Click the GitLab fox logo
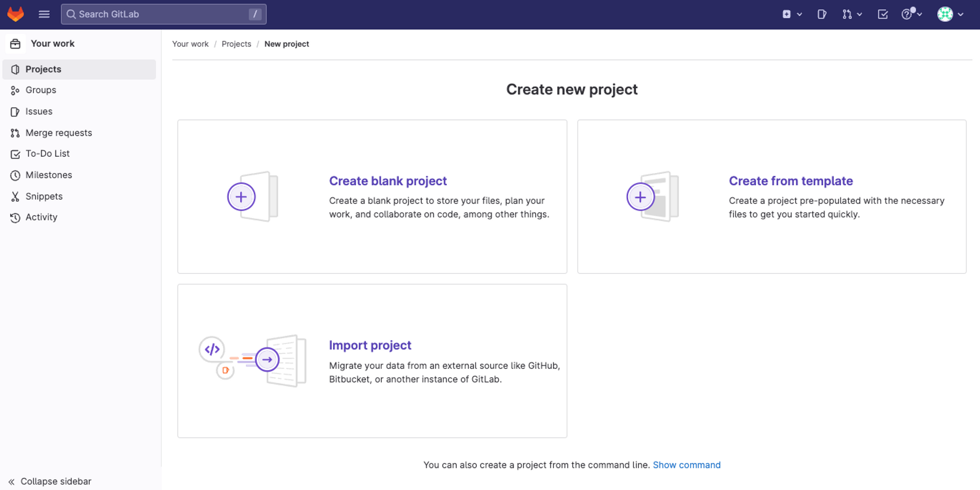The width and height of the screenshot is (980, 490). (x=16, y=14)
